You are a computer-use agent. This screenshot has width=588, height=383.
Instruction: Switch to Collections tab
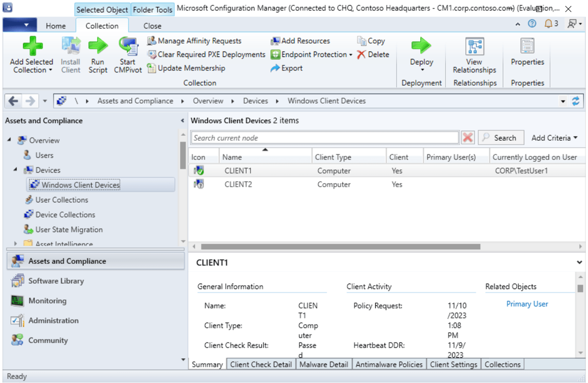tap(503, 365)
